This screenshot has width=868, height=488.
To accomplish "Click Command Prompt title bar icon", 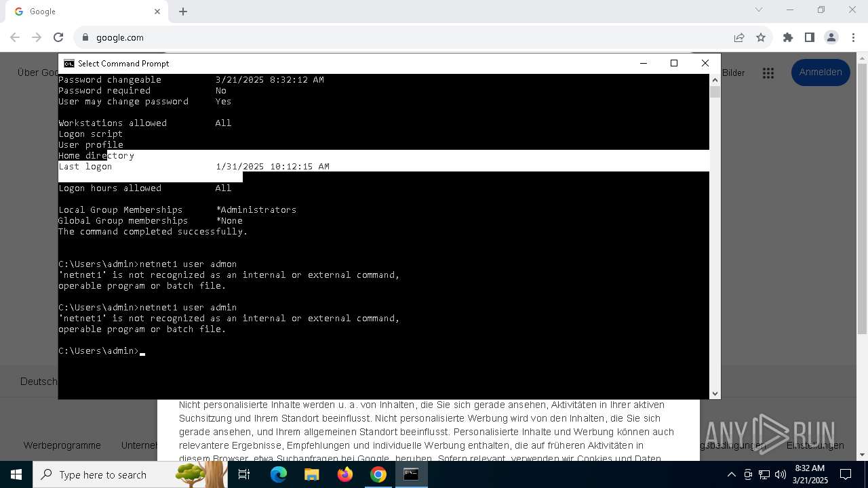I will tap(69, 63).
